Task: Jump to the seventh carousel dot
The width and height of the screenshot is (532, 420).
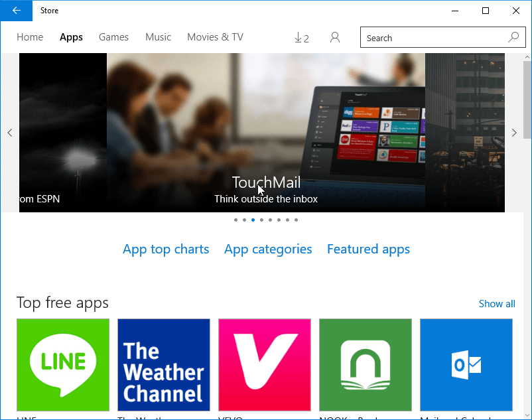Action: click(x=287, y=220)
